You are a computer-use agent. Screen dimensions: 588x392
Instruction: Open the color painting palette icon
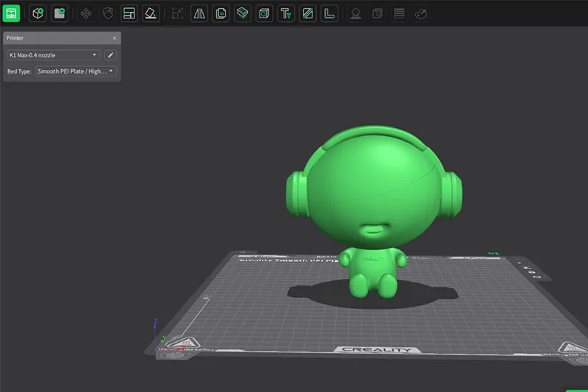pyautogui.click(x=420, y=13)
